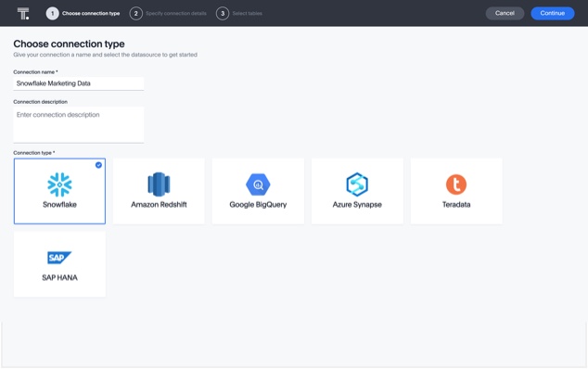The image size is (588, 369).
Task: Edit the Connection name field
Action: coord(79,83)
